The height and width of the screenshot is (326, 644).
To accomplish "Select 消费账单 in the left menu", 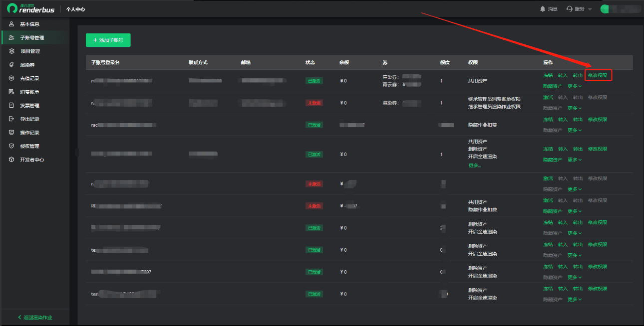I will point(29,92).
